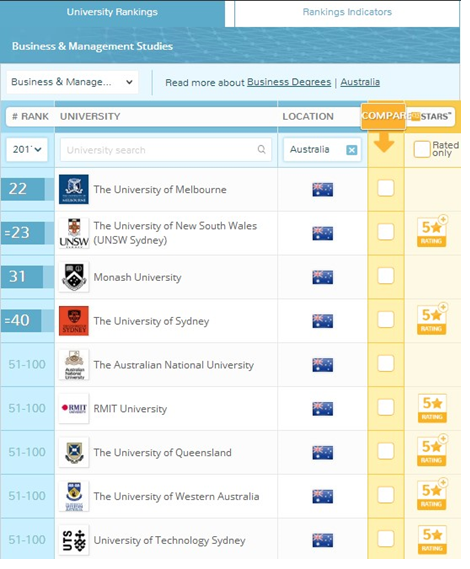The image size is (470, 569).
Task: Click the STARS column header
Action: pos(431,116)
